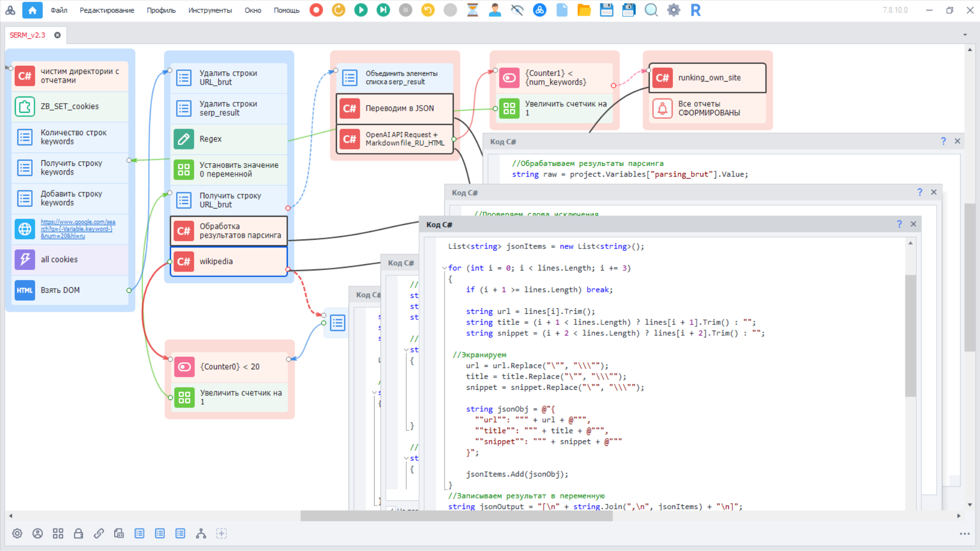Click the orange restart arrow icon
980x551 pixels.
[x=338, y=10]
